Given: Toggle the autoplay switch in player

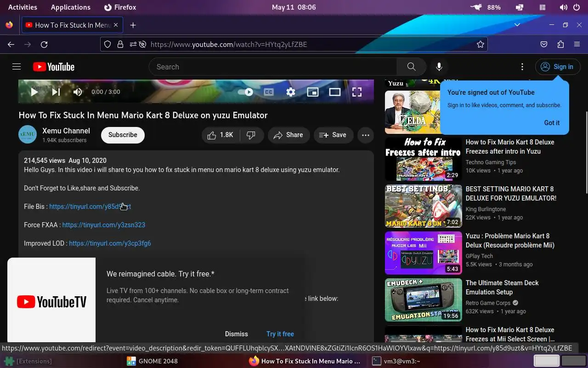Looking at the screenshot, I should pyautogui.click(x=246, y=92).
